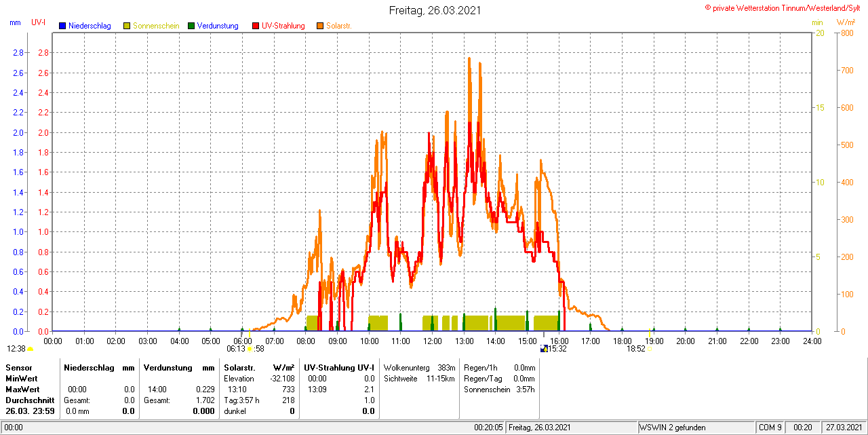Image resolution: width=868 pixels, height=435 pixels.
Task: Click the orange W/m² axis unit label
Action: [x=846, y=22]
